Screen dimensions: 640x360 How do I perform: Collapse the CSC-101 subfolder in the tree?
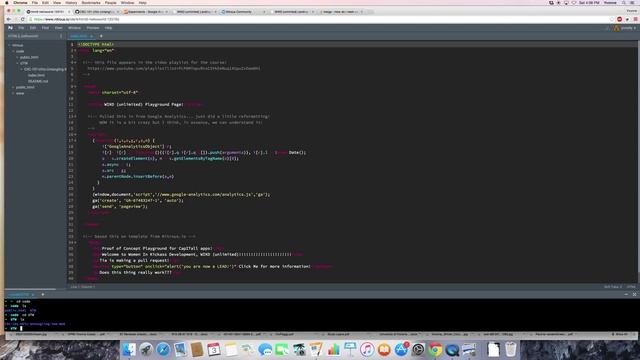[22, 69]
